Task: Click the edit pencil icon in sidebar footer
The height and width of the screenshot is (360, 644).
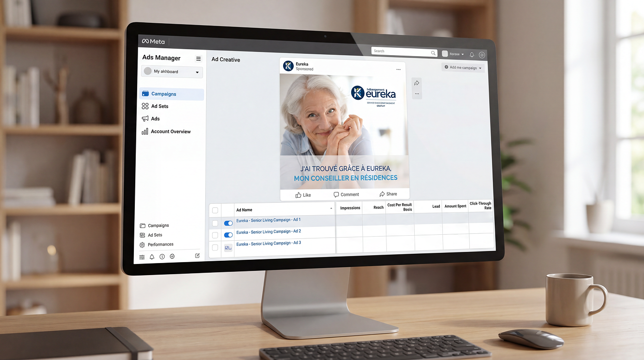Action: [x=197, y=256]
